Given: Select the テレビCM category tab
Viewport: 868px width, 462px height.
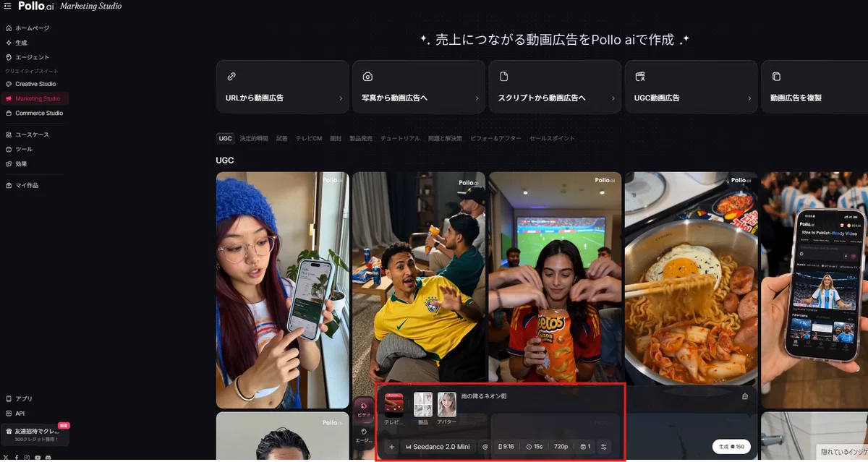Looking at the screenshot, I should point(309,138).
